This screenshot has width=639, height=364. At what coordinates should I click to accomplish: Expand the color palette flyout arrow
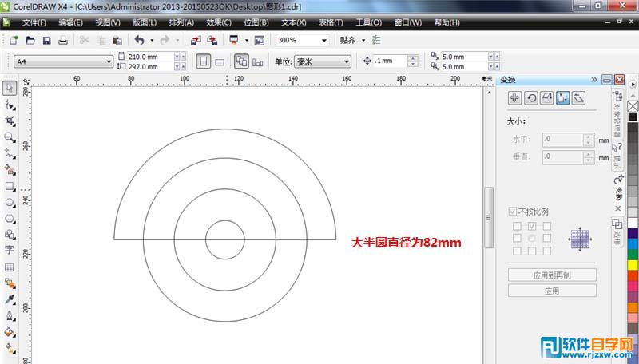click(x=633, y=85)
